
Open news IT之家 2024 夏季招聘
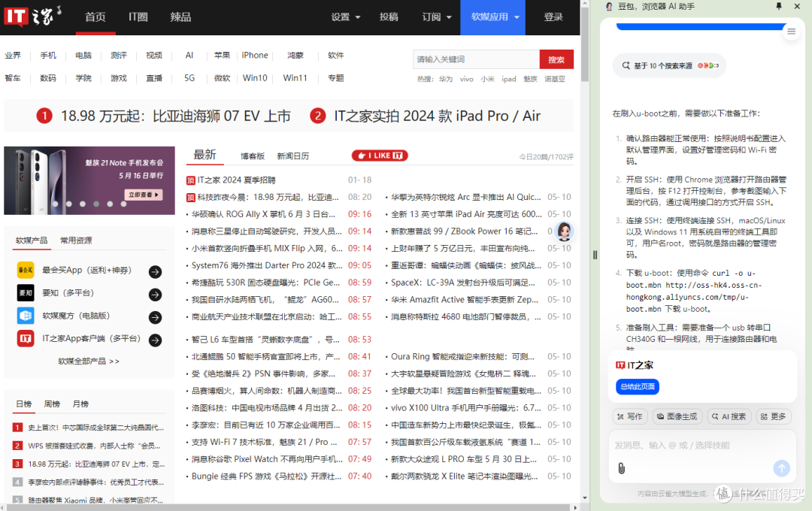[x=236, y=180]
